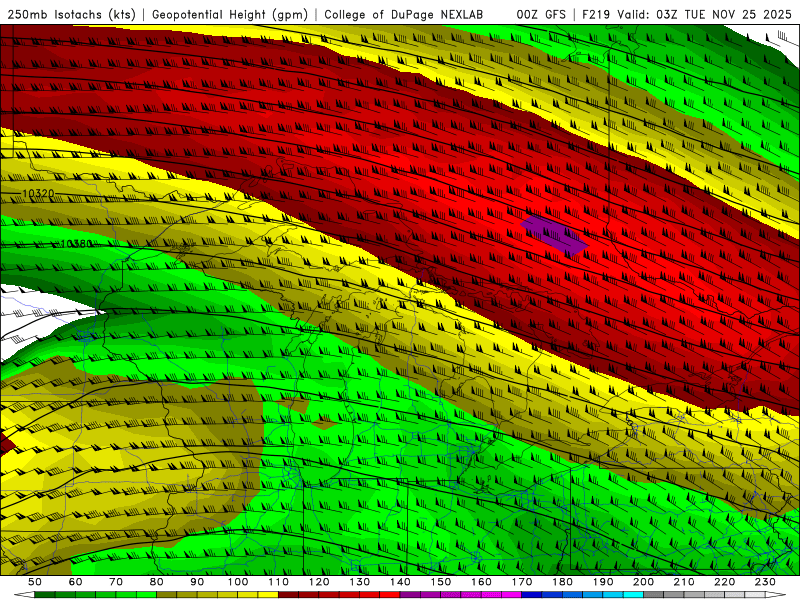Click the 210 value on the legend

(x=684, y=582)
